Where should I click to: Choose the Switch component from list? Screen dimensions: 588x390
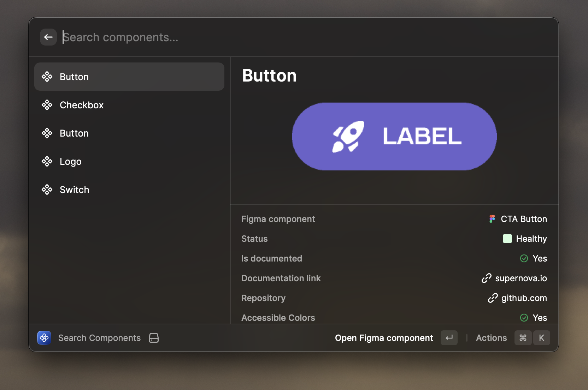coord(75,190)
